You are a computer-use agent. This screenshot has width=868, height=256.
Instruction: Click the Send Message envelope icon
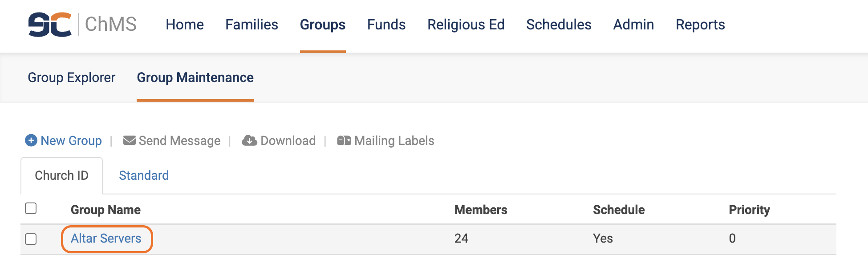tap(130, 140)
